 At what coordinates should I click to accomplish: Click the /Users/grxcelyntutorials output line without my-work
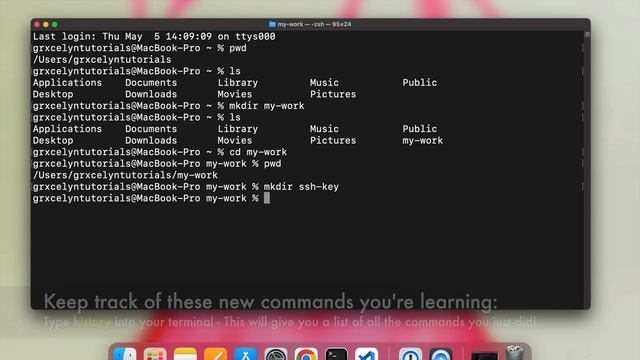[102, 60]
